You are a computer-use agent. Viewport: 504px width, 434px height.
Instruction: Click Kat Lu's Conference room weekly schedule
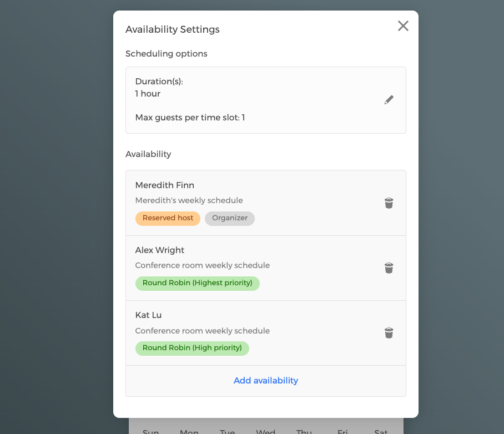tap(202, 331)
